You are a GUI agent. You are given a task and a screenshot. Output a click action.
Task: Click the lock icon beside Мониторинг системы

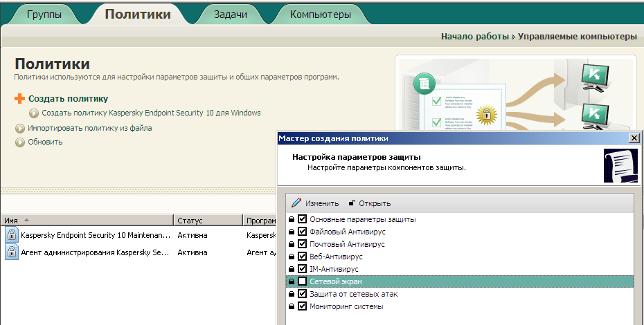(x=292, y=306)
